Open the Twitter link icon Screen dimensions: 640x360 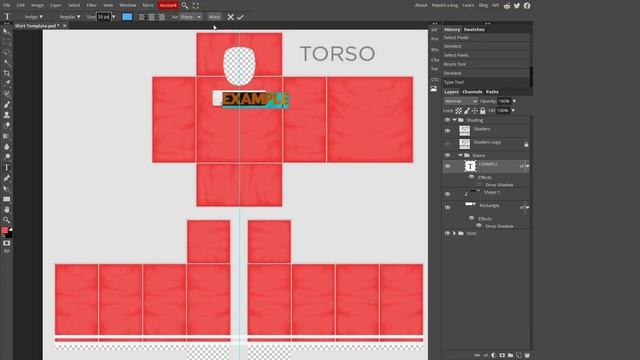click(517, 6)
